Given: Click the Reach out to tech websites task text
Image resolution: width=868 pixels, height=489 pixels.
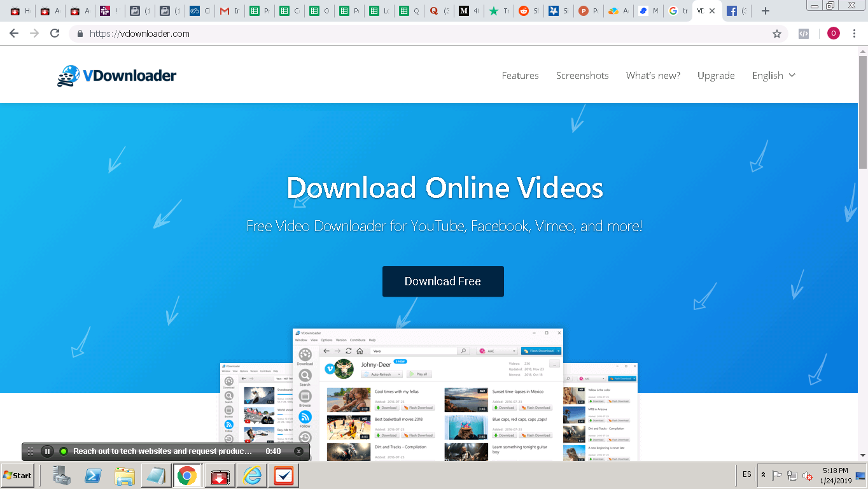Looking at the screenshot, I should point(162,451).
